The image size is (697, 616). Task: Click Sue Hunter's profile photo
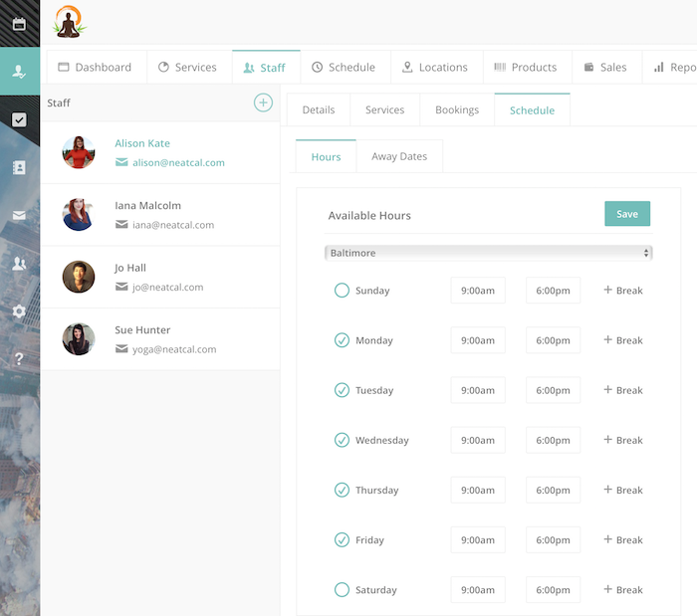pos(79,339)
